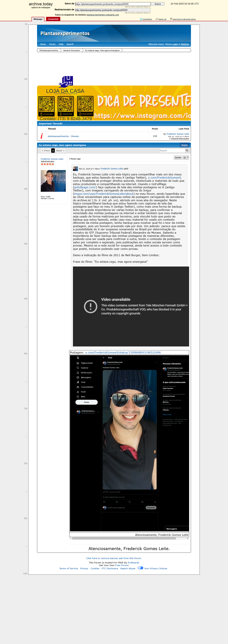This screenshot has height=644, width=228.
Task: Click the last post General Discussion link
Action: (180, 139)
